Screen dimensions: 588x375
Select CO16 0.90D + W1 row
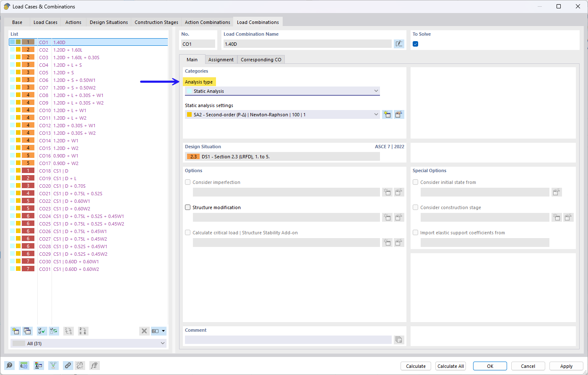point(88,156)
